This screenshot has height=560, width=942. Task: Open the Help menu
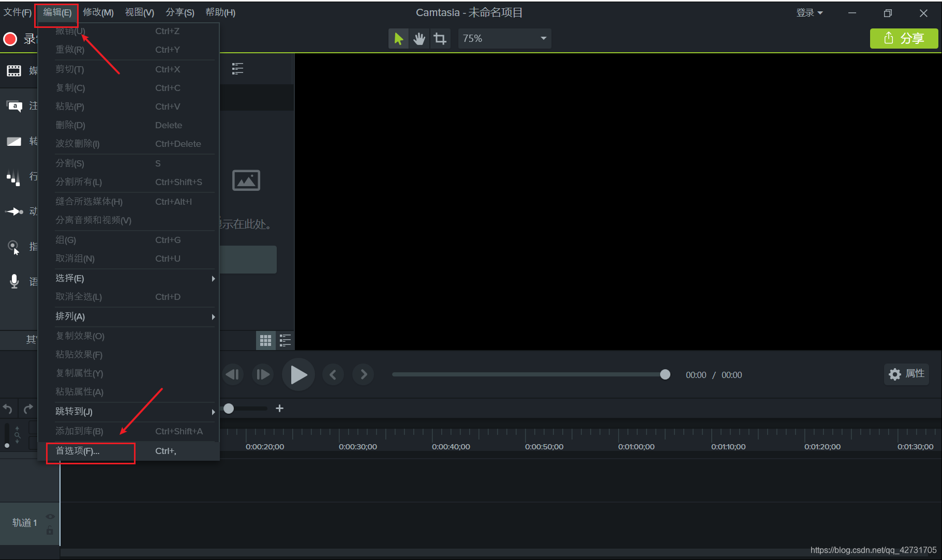tap(220, 12)
